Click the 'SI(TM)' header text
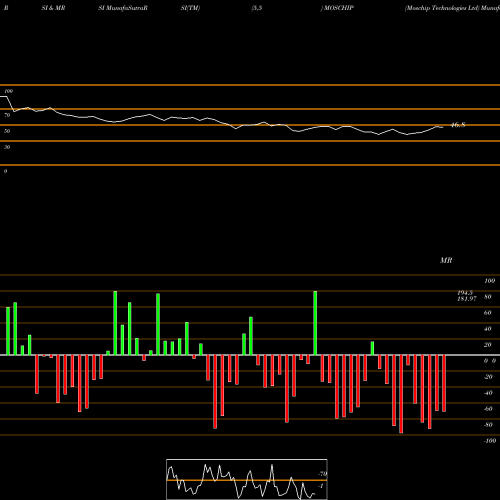Viewport: 500px width, 500px height. click(190, 8)
